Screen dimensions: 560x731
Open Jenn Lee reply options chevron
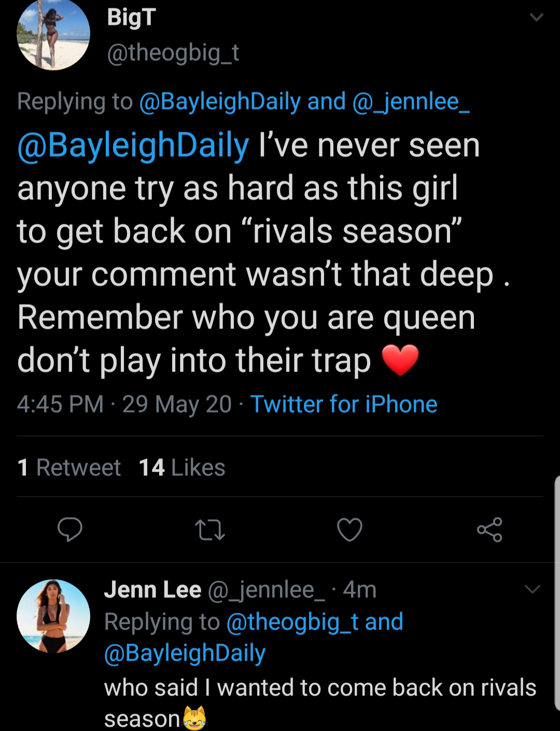(533, 589)
